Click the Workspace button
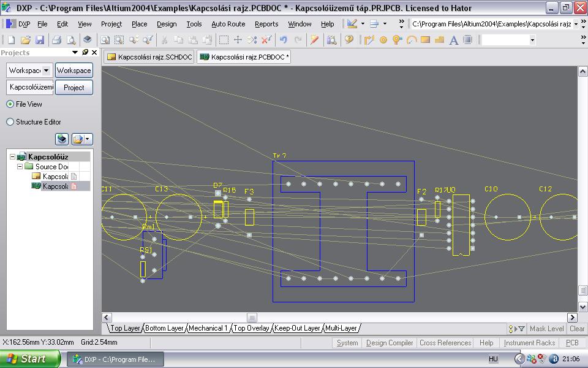The image size is (588, 368). 74,71
